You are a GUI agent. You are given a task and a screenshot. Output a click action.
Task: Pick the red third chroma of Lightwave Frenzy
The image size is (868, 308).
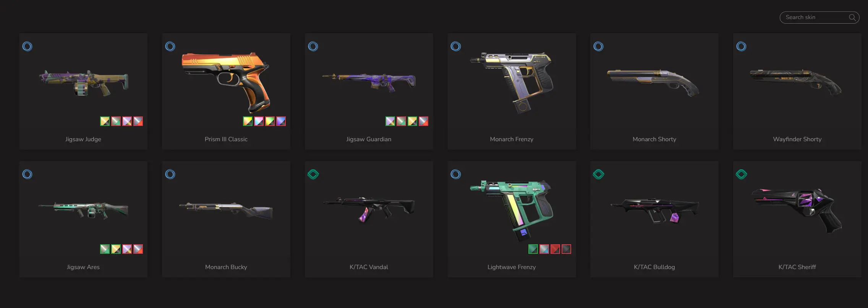(x=555, y=249)
